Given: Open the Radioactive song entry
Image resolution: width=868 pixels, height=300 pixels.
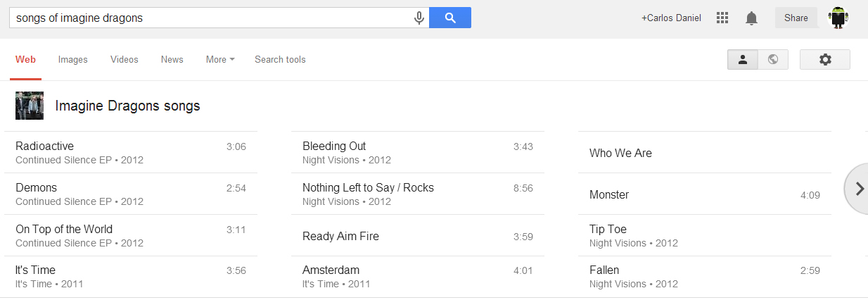Looking at the screenshot, I should click(45, 146).
